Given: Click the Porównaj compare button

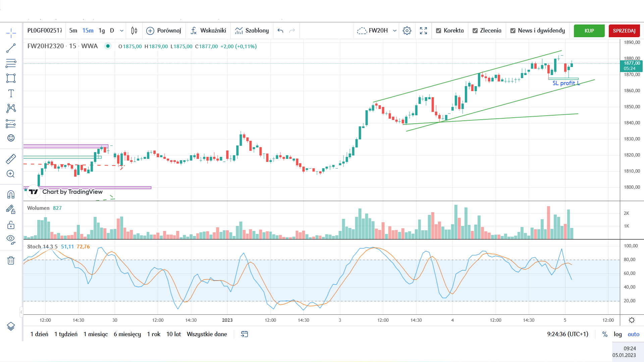Looking at the screenshot, I should [x=164, y=31].
